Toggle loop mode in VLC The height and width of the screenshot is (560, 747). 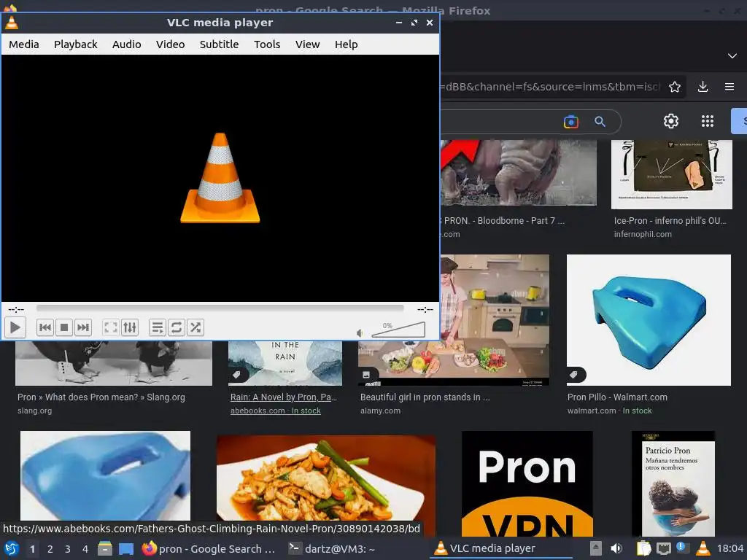(x=177, y=327)
